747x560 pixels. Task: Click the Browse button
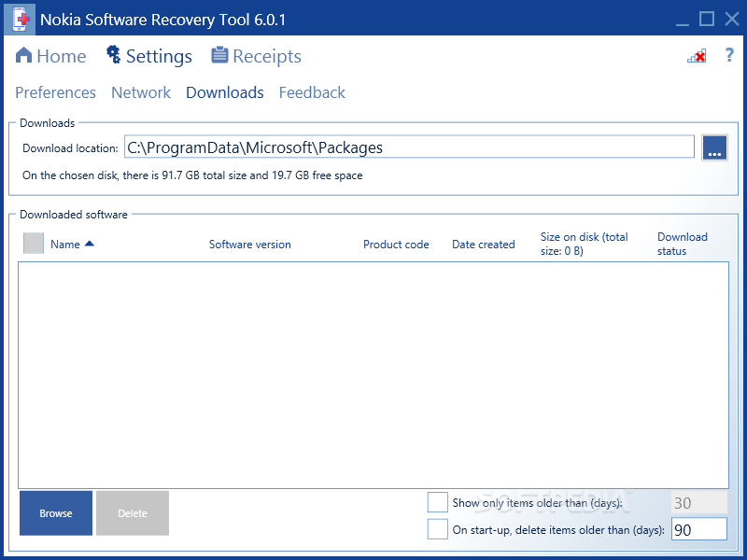tap(56, 513)
